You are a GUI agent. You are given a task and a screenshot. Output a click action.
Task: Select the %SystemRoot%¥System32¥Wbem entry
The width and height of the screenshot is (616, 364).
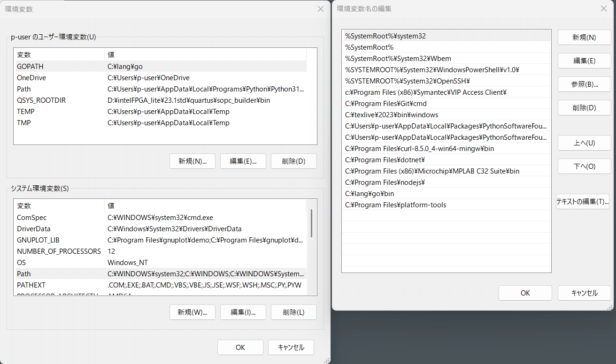pos(446,58)
